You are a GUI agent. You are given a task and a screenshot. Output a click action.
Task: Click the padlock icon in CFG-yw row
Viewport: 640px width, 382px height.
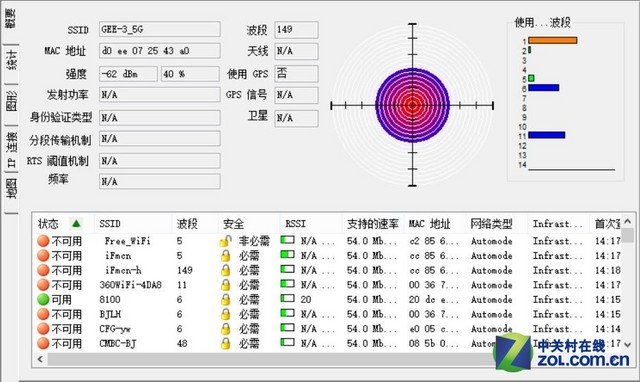coord(225,329)
